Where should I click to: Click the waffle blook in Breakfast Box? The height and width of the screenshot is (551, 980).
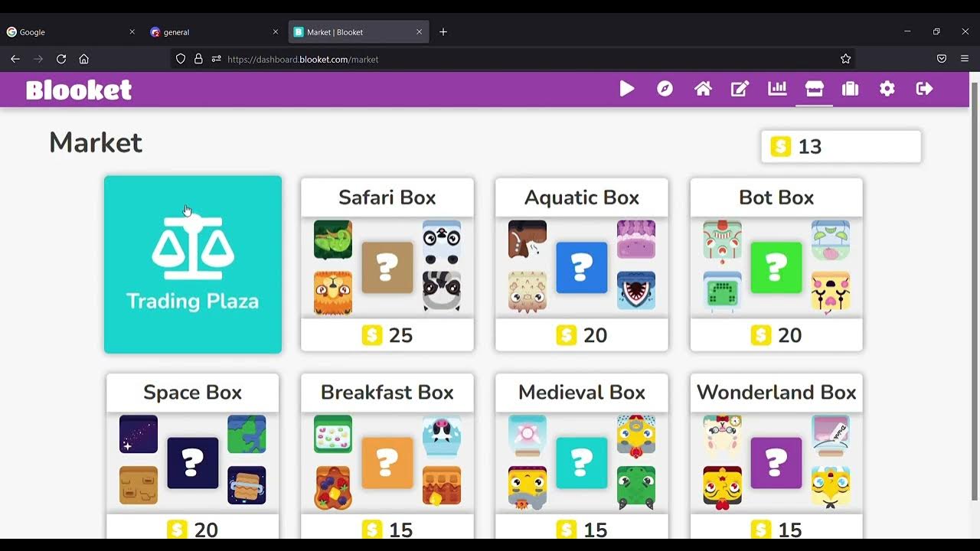click(442, 485)
